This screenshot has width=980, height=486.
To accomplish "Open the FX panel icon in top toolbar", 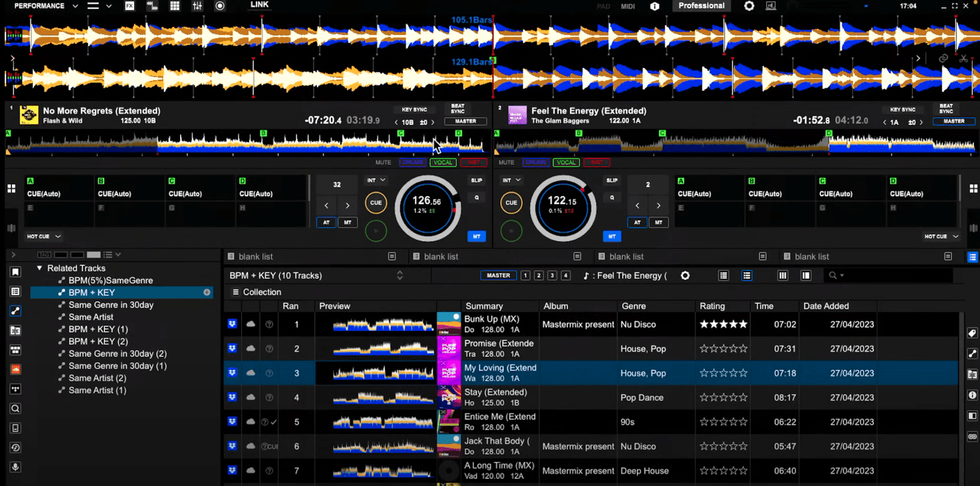I will [x=130, y=6].
